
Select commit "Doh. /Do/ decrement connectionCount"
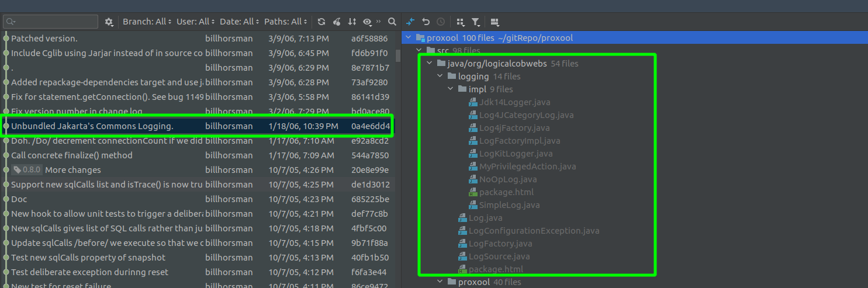click(x=107, y=141)
